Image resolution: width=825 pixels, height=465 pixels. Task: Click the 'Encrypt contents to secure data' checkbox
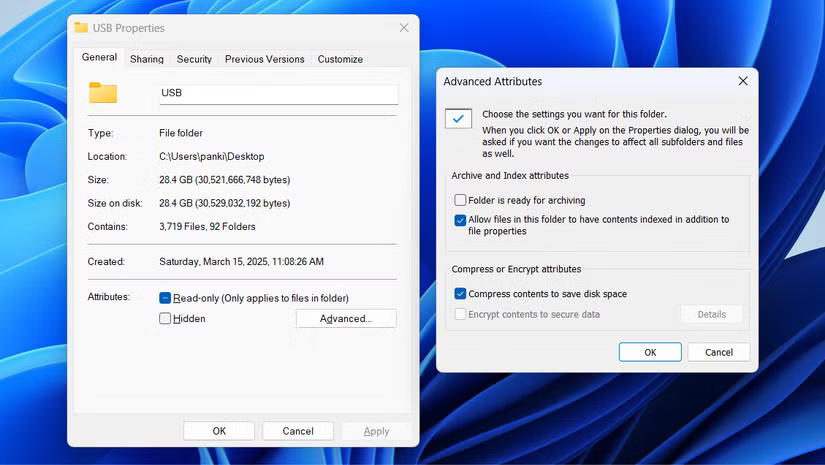(460, 314)
